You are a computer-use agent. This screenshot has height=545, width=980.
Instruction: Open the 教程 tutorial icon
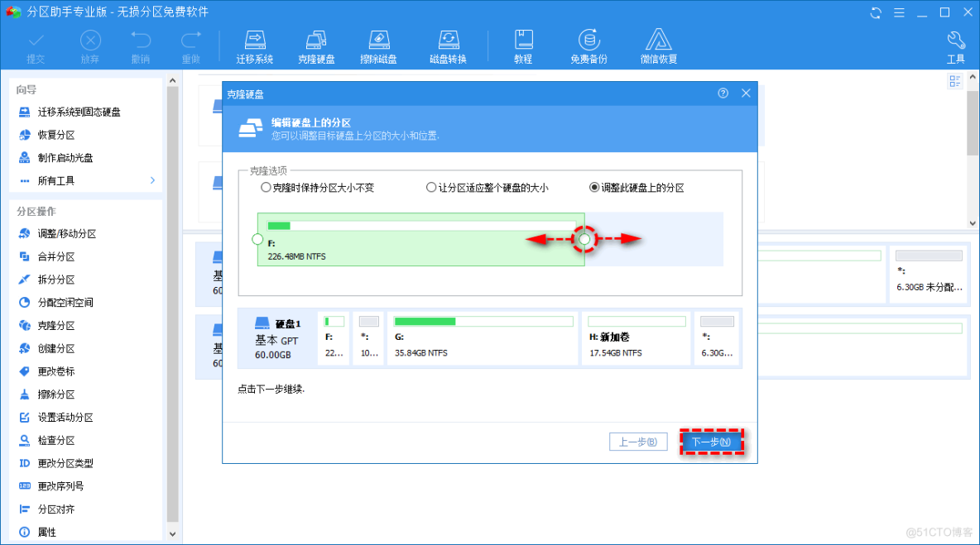coord(523,47)
